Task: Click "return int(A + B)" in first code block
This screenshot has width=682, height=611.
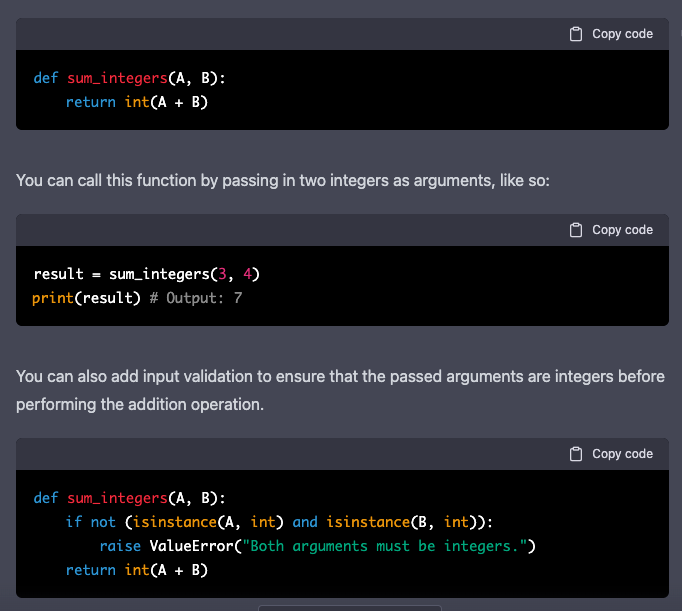Action: [137, 102]
